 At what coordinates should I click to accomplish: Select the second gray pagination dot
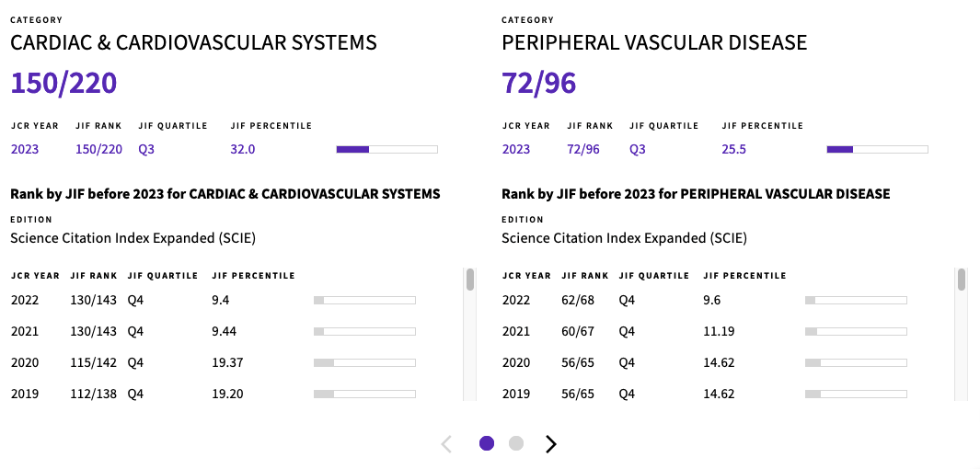(516, 443)
